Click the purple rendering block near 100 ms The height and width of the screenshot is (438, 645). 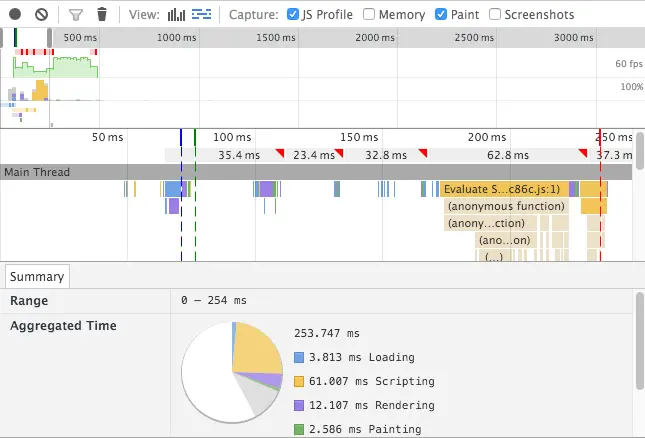(x=267, y=189)
